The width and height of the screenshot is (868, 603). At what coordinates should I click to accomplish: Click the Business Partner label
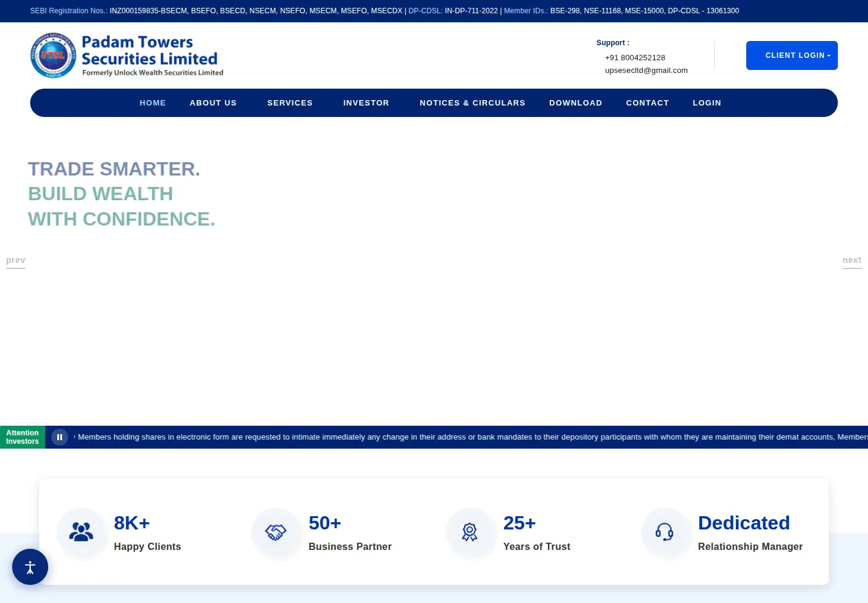350,546
